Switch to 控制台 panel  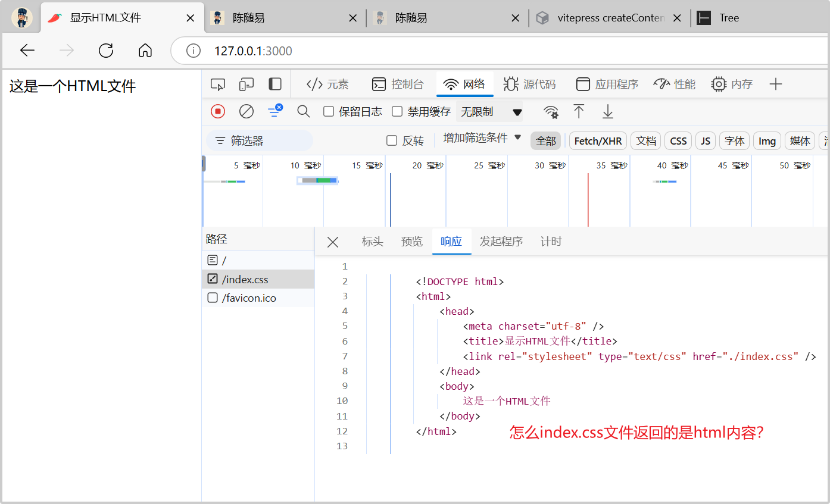tap(398, 84)
